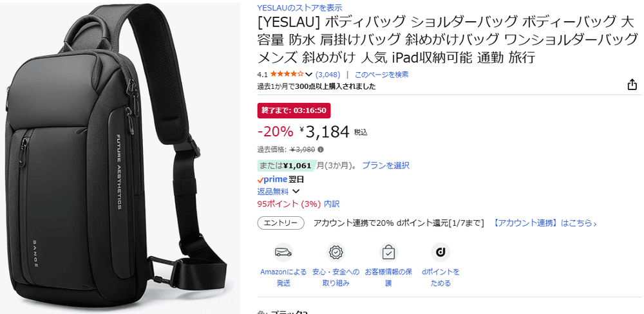Screen dimensions: 644x314
Task: Click the customer info protection icon
Action: 388,252
